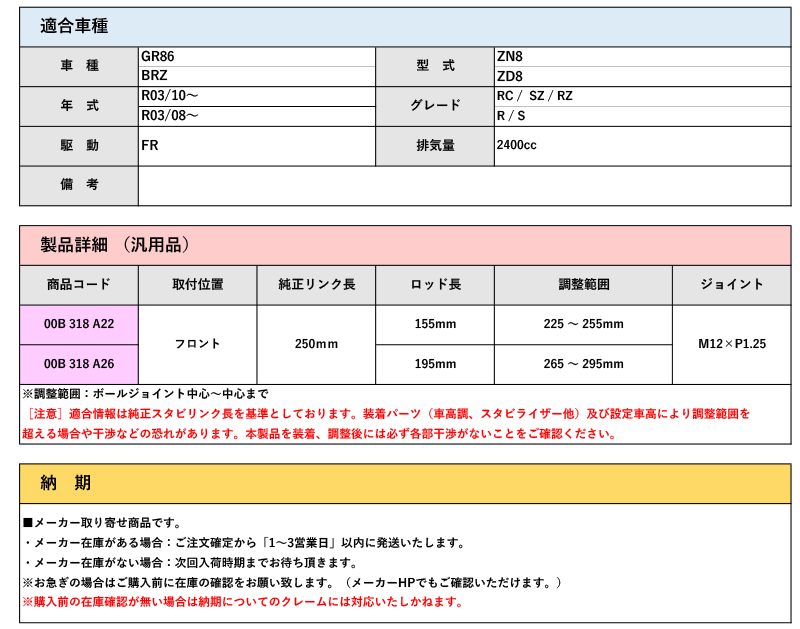Select the 適合車種 section header
Viewport: 800px width, 629px height.
tap(405, 27)
